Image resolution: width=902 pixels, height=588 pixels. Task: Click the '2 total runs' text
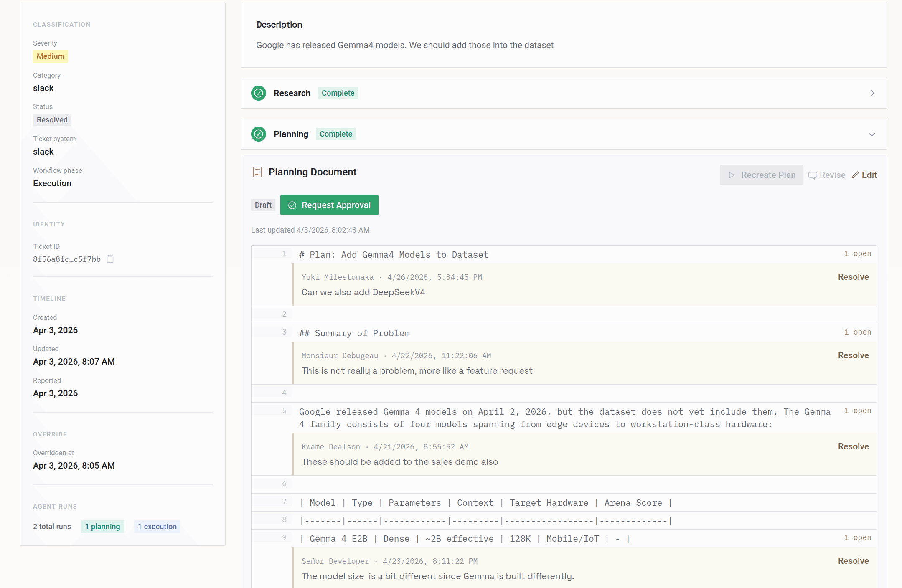pyautogui.click(x=52, y=527)
